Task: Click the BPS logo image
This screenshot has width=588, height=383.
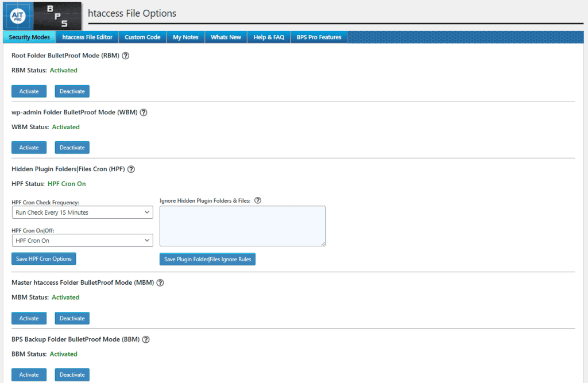Action: (x=57, y=16)
